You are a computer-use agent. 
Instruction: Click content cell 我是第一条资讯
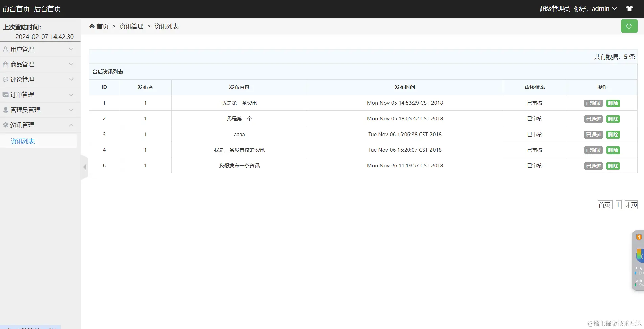(239, 103)
